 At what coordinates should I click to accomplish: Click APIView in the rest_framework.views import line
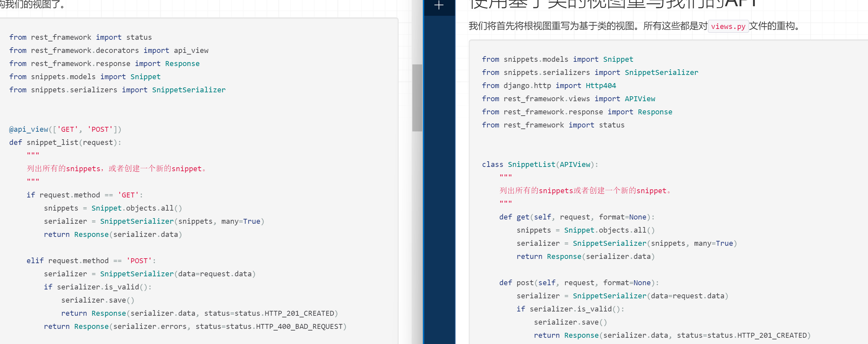click(x=640, y=99)
